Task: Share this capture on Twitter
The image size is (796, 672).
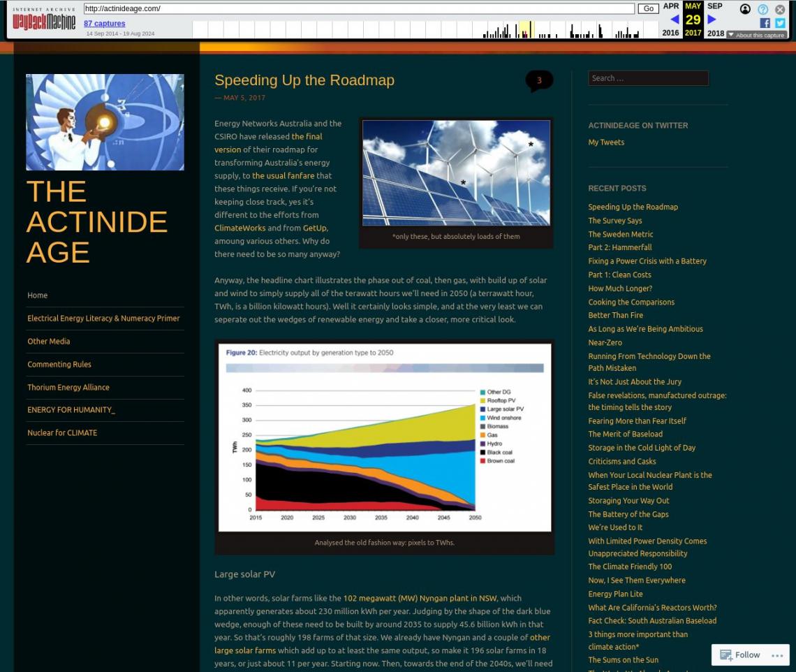Action: 780,23
